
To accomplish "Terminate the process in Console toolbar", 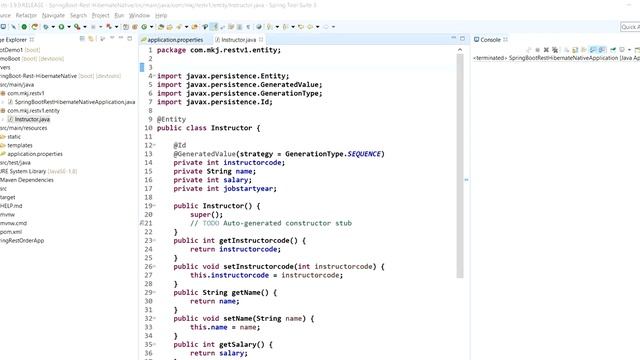I will point(538,50).
